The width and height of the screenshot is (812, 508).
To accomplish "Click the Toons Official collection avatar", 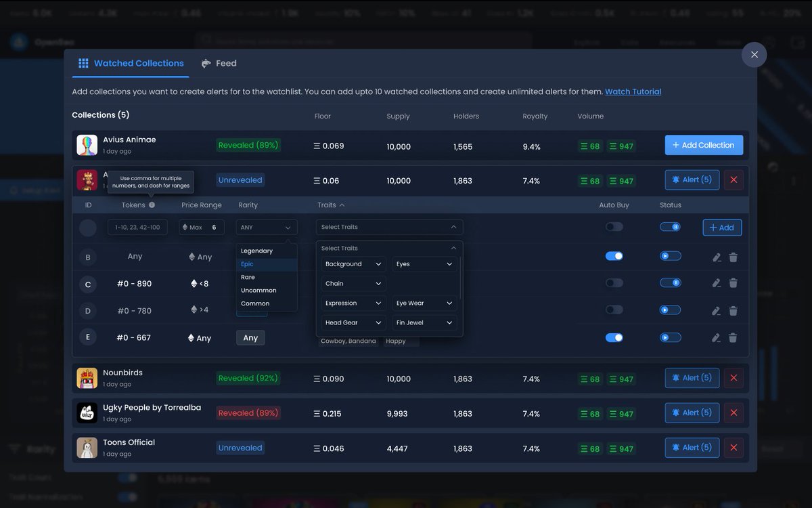I will click(x=87, y=448).
